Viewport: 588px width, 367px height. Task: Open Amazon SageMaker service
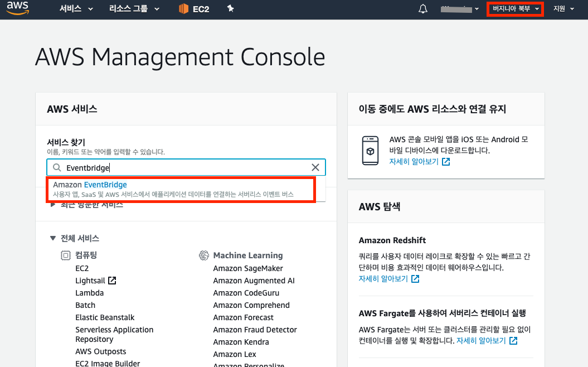[x=248, y=268]
